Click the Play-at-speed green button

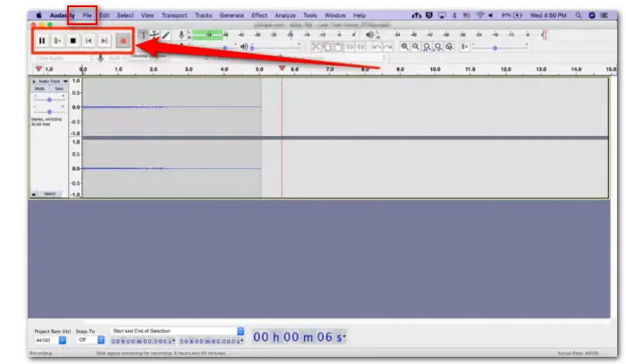464,47
